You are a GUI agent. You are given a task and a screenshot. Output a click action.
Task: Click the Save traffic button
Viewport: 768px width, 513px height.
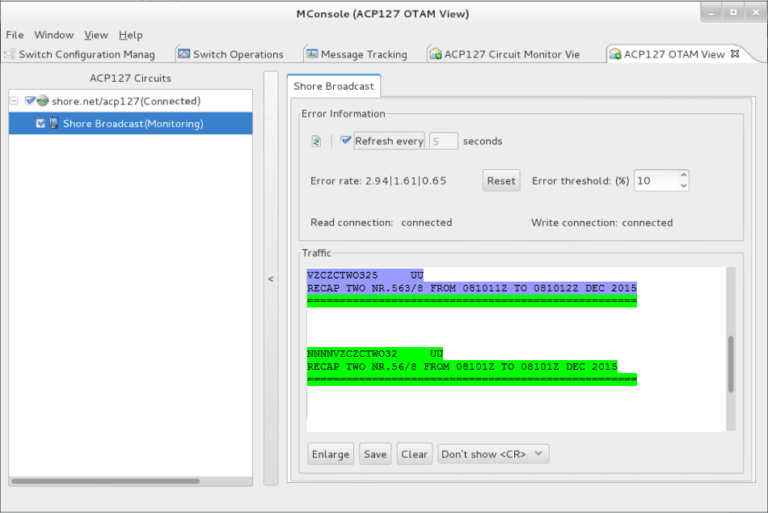[x=375, y=454]
